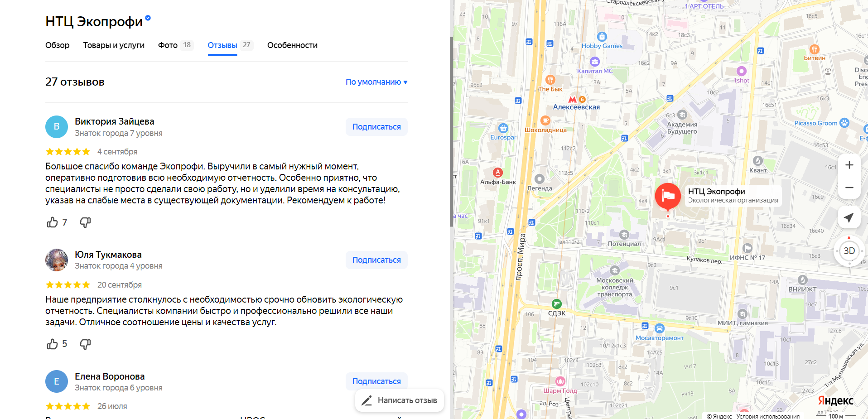Click the 20 сентября review date
The image size is (868, 419).
tap(120, 285)
